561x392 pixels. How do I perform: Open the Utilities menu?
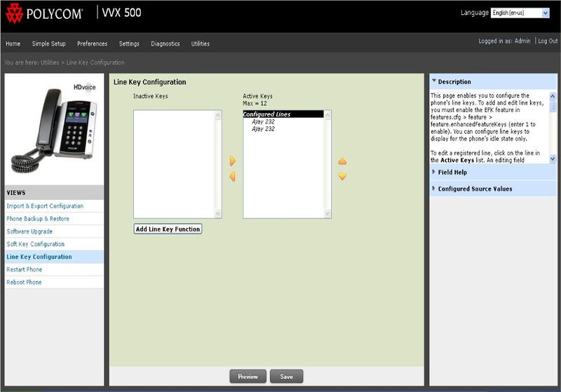click(201, 43)
